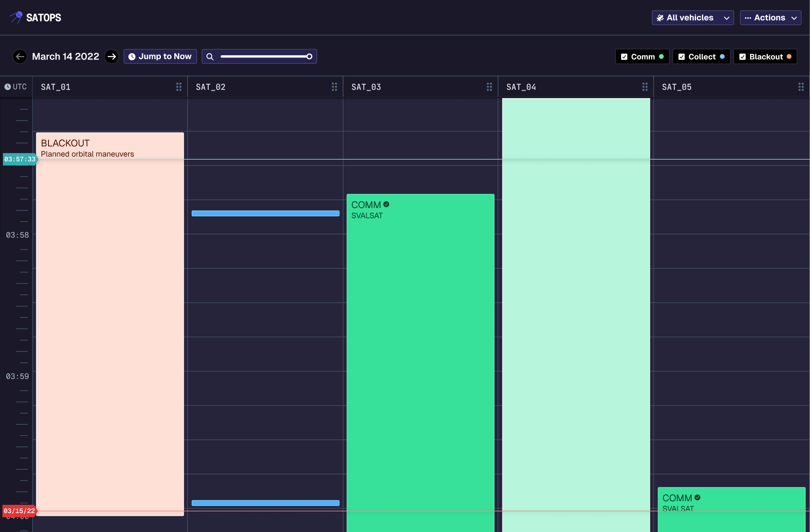Click the zoom magnifier icon
Screen dimensions: 810x532
(210, 57)
